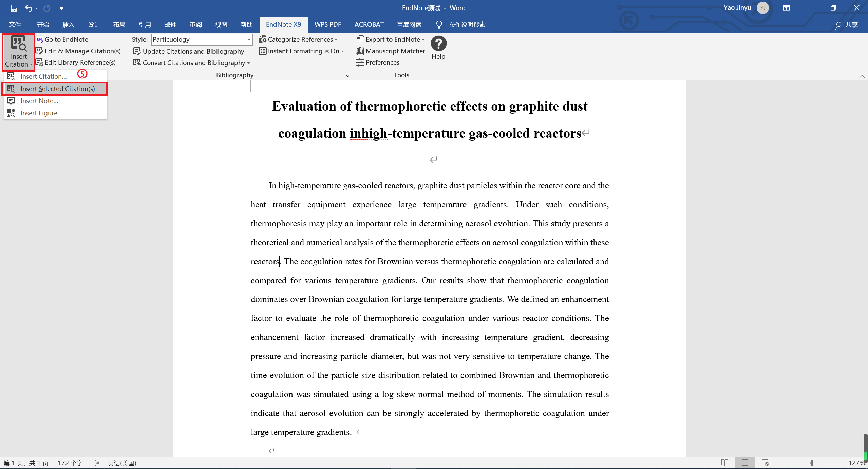Click language 英语(美国) in status bar

(122, 463)
